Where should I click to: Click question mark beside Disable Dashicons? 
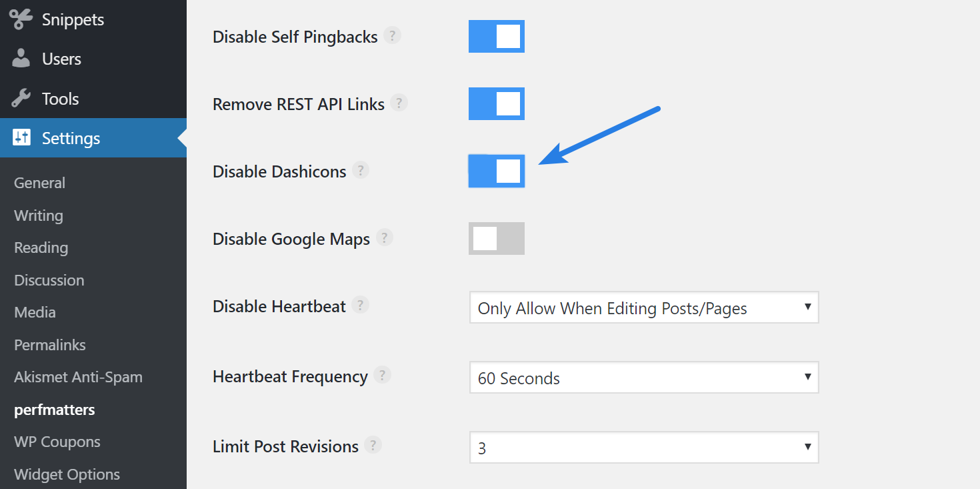[360, 171]
